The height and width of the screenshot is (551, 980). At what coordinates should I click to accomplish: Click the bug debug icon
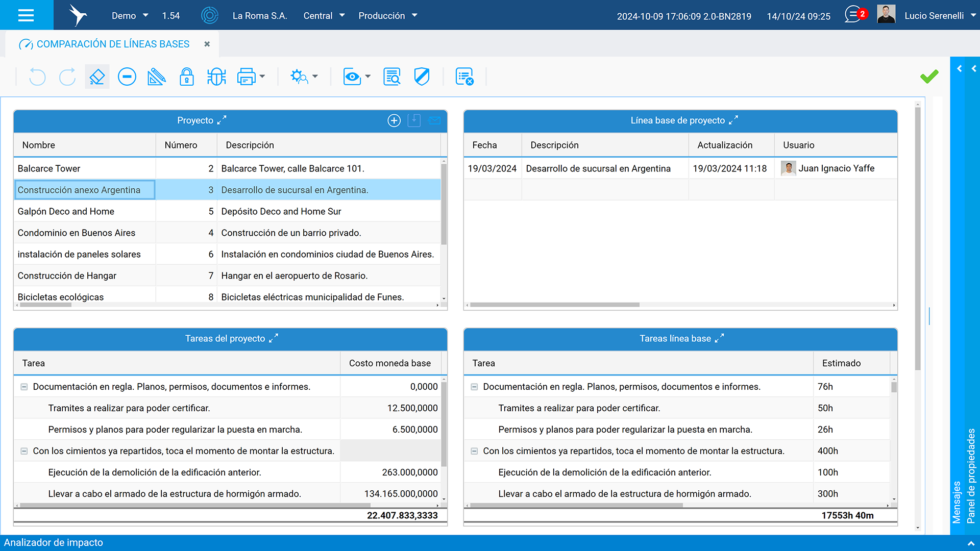(x=216, y=77)
